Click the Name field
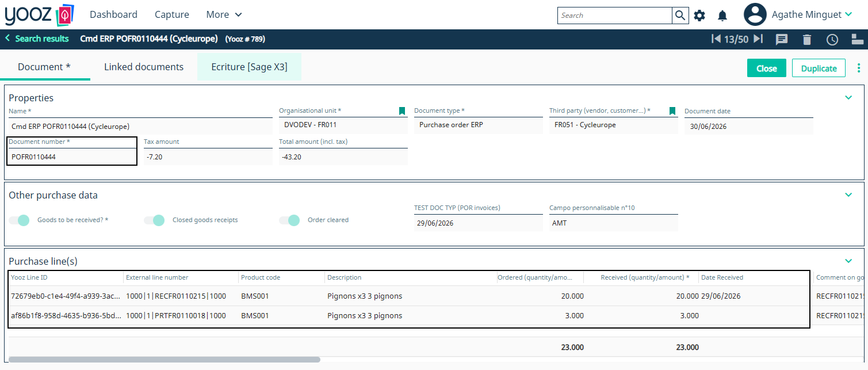Screen dimensions: 868x370 tap(140, 126)
